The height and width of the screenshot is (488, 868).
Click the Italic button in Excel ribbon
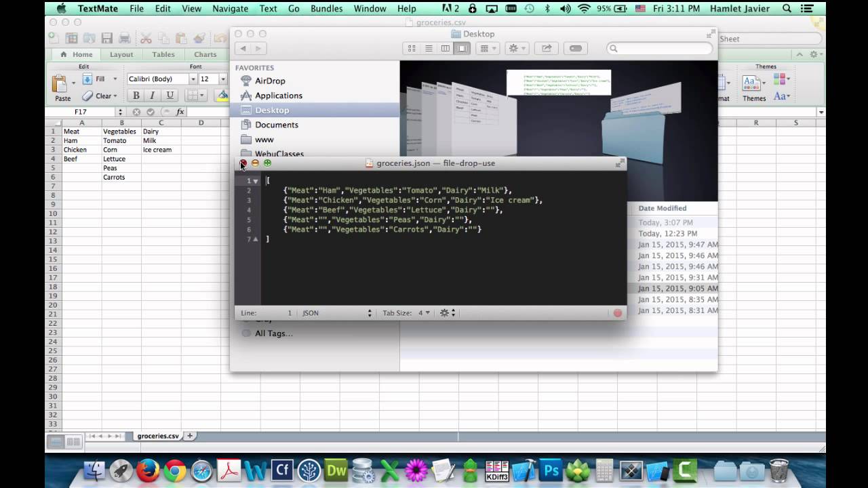coord(152,96)
